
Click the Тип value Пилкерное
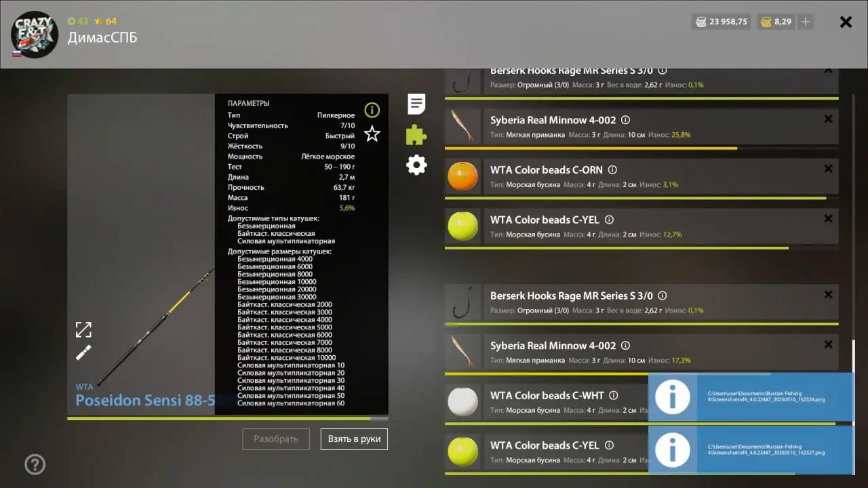[x=336, y=115]
